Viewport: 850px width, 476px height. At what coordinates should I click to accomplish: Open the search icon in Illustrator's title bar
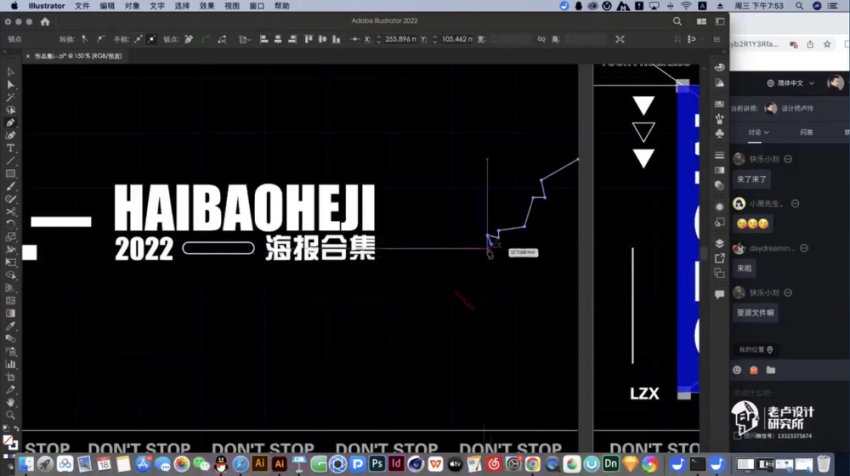click(x=678, y=21)
